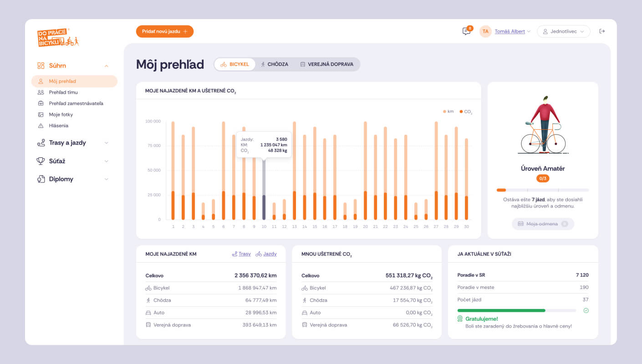Toggle the km legend series
The height and width of the screenshot is (364, 642).
click(x=448, y=111)
